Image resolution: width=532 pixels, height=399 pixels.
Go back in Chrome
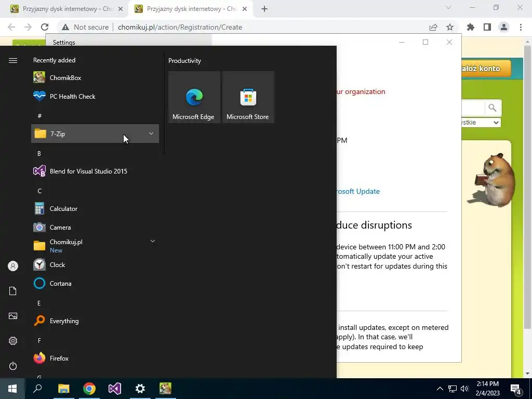point(11,27)
